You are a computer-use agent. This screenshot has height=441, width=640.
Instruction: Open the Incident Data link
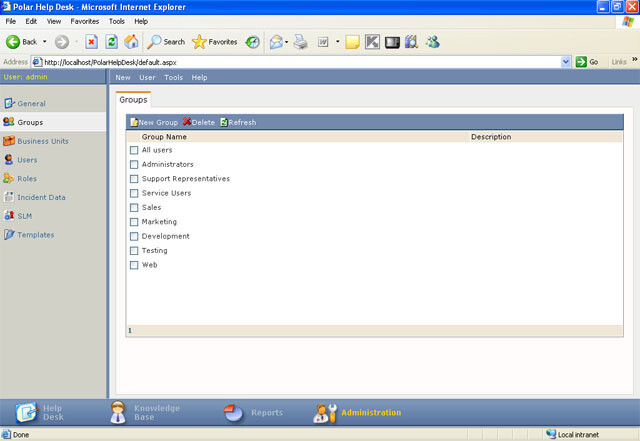click(x=41, y=197)
